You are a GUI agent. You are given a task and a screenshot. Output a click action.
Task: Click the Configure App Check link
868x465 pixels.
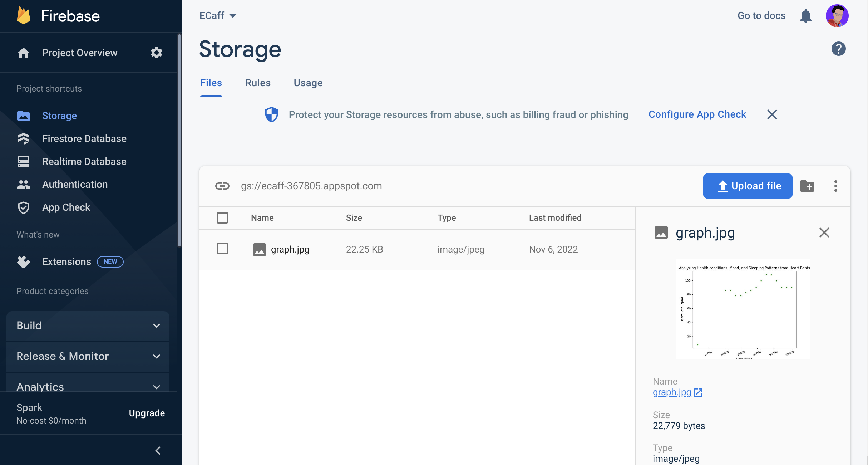coord(697,114)
